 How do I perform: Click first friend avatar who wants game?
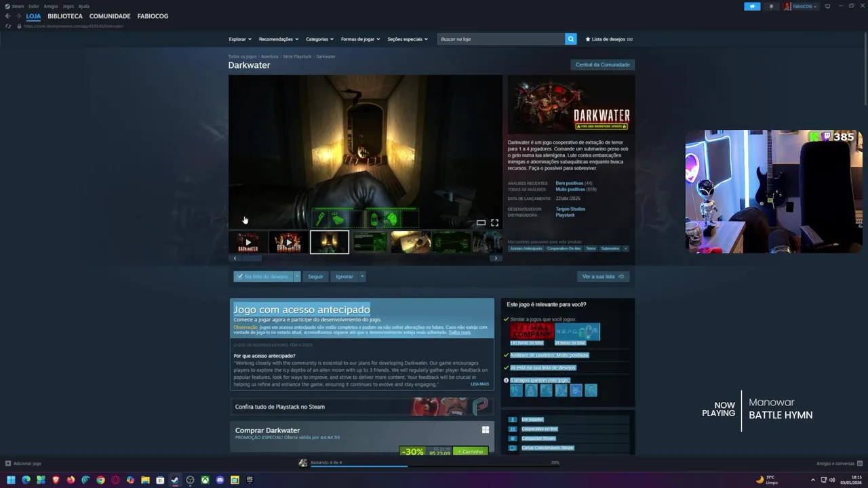[516, 390]
